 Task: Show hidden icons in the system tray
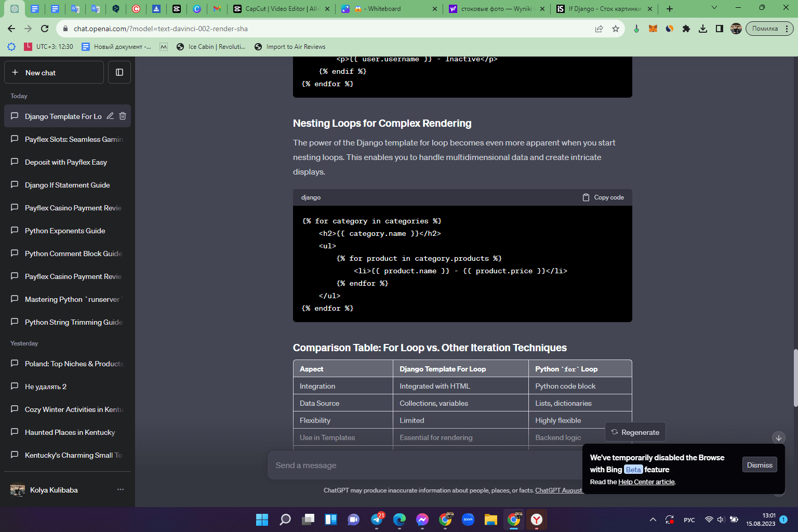[x=653, y=520]
